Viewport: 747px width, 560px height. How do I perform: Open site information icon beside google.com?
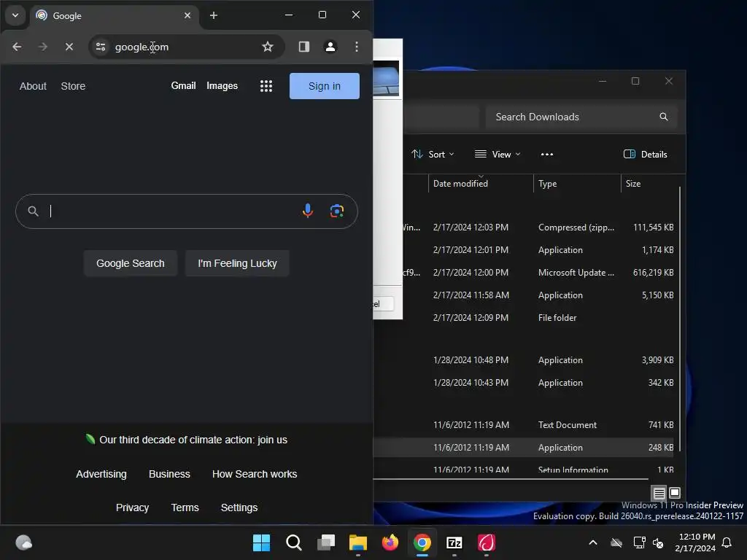point(101,47)
